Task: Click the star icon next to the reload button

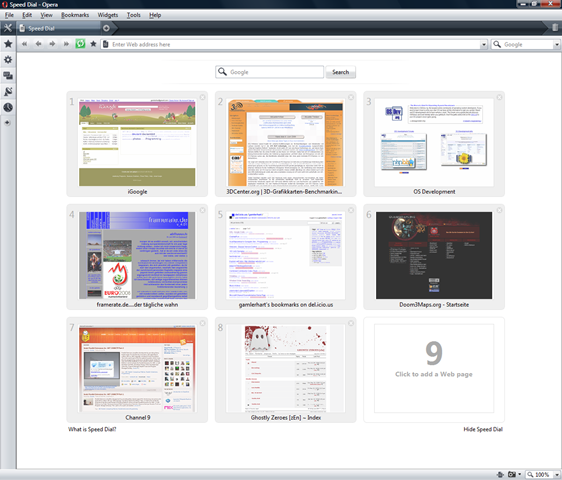Action: tap(93, 44)
